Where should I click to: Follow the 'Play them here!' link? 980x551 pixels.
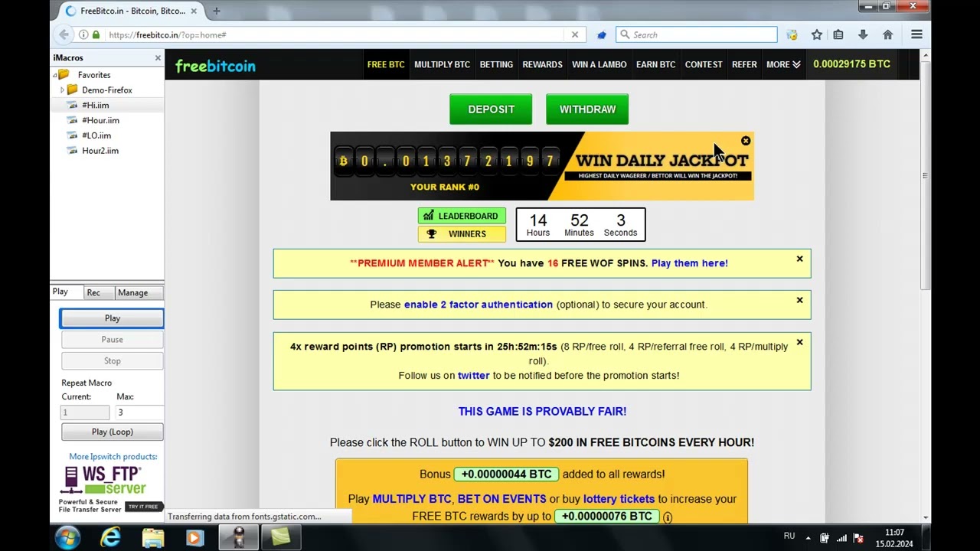point(689,263)
